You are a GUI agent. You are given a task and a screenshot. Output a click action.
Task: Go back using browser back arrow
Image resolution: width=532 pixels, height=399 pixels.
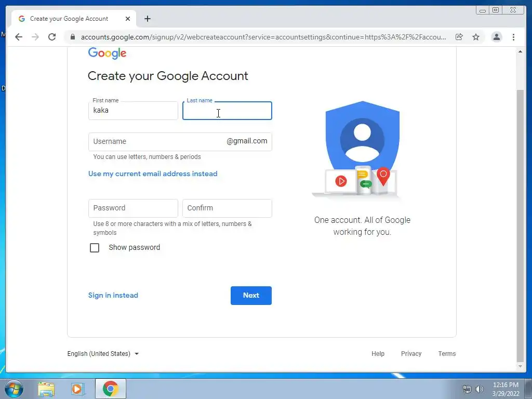tap(19, 37)
